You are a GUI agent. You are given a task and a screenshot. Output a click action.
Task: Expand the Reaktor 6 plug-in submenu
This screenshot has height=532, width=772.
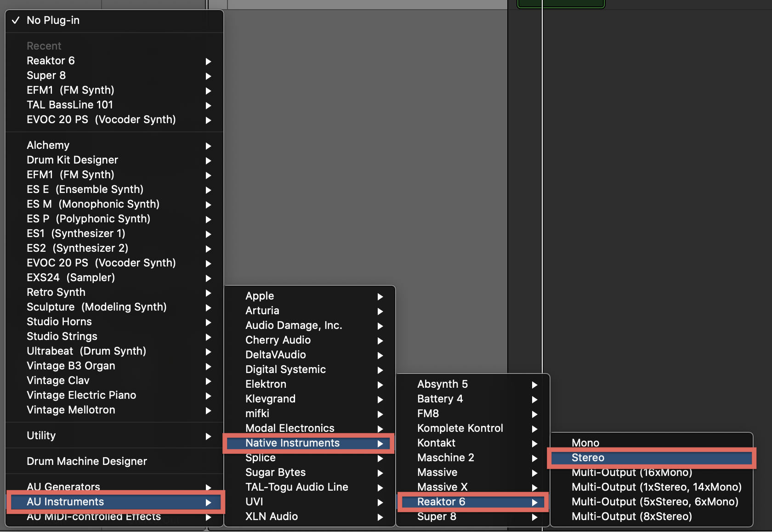(x=441, y=502)
